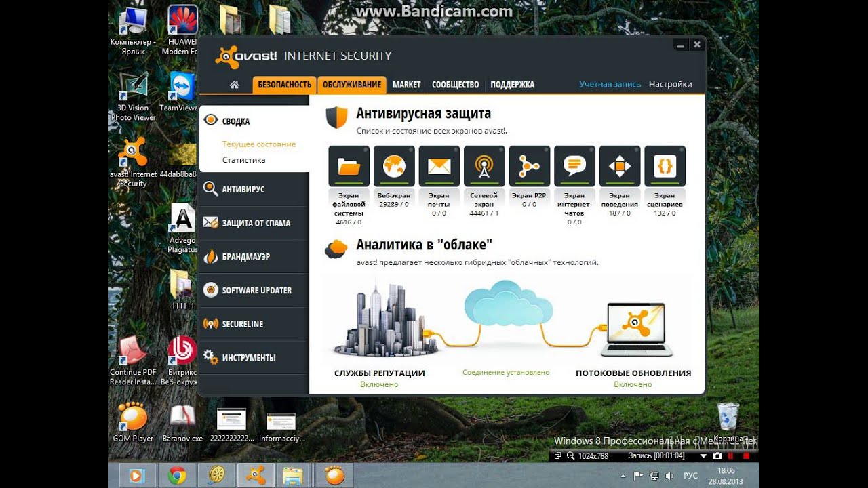This screenshot has height=488, width=868.
Task: Open HUAWEI Modem desktop icon
Action: coord(182,30)
